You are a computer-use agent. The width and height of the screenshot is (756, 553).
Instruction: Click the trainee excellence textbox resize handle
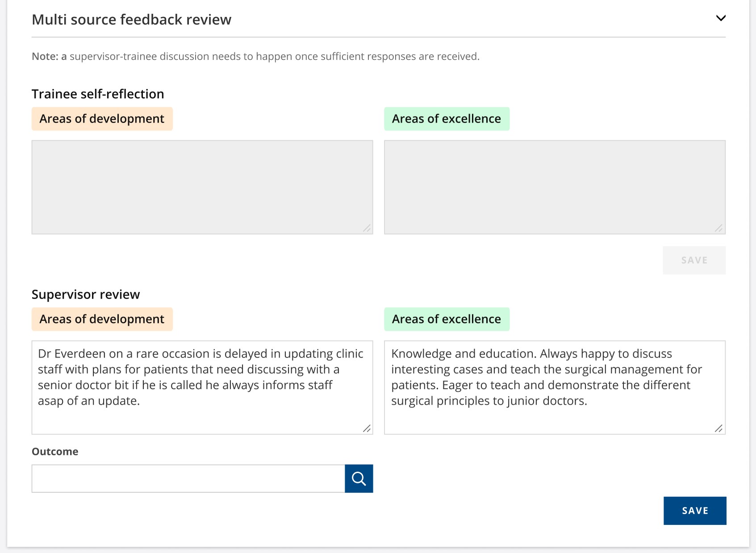719,228
